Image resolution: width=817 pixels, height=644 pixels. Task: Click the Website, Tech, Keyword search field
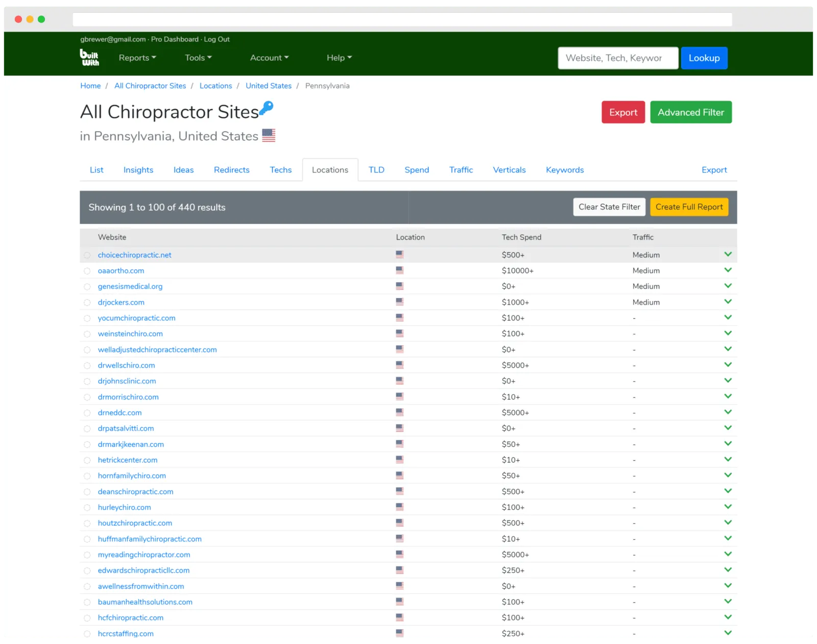coord(618,58)
